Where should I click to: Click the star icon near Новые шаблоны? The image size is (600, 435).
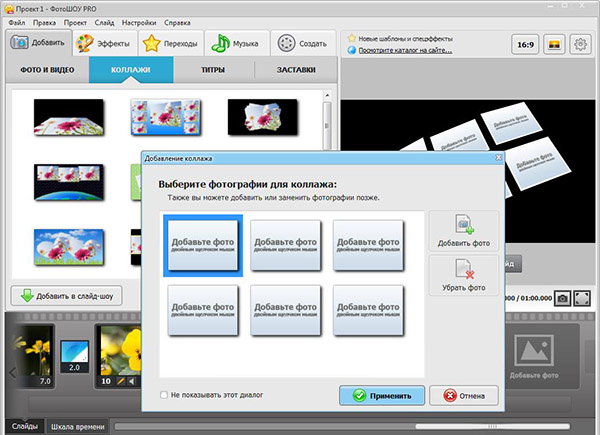coord(352,38)
